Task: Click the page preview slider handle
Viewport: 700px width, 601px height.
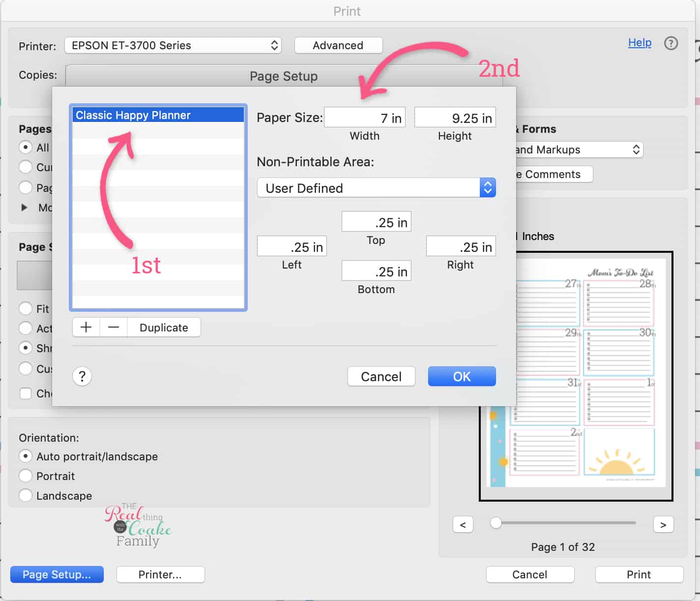Action: point(496,523)
